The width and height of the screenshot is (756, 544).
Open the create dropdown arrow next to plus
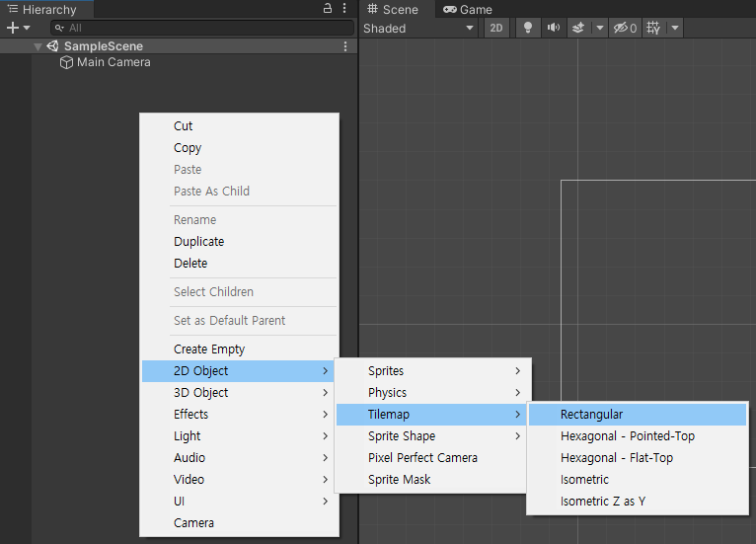click(x=27, y=28)
